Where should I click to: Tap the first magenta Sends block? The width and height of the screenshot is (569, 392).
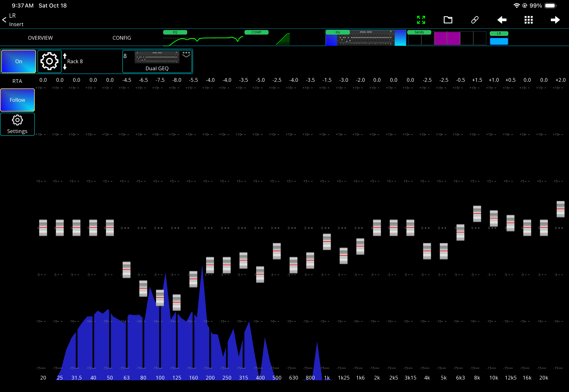point(441,38)
